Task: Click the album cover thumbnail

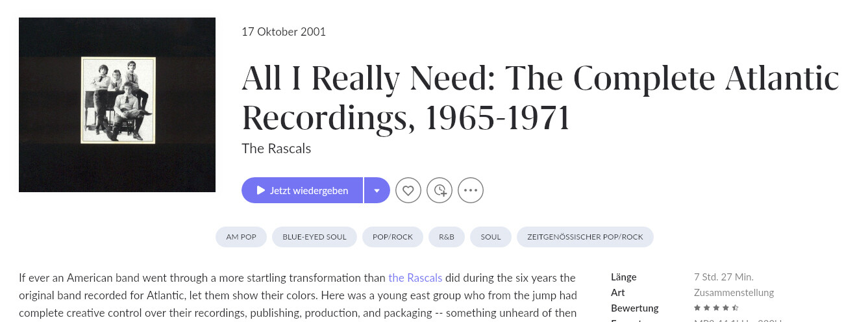Action: (118, 105)
